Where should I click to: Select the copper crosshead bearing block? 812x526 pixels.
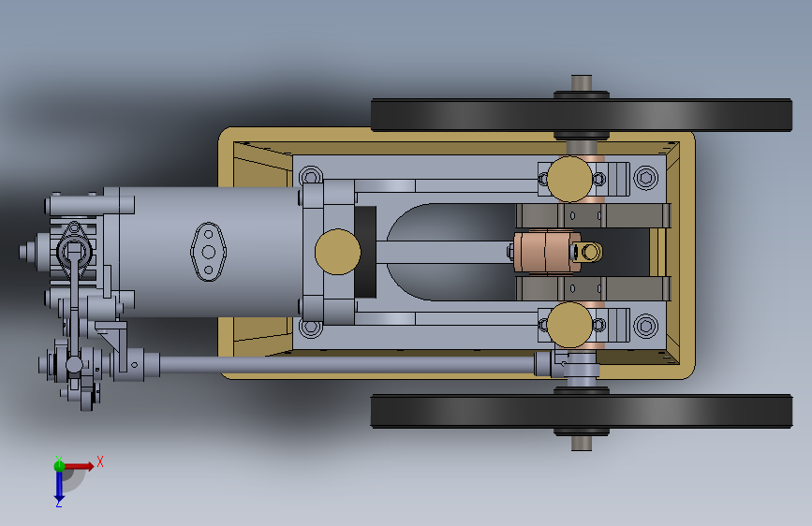click(546, 252)
